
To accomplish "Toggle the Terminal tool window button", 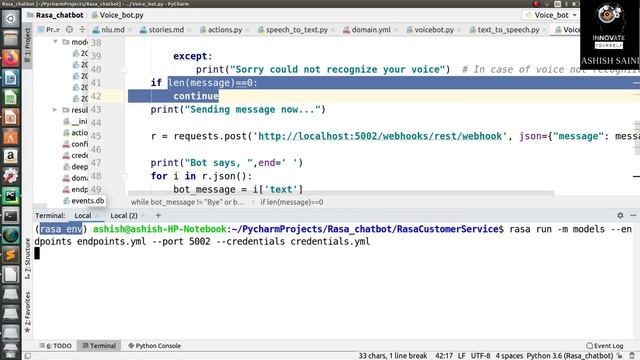I will coord(99,346).
